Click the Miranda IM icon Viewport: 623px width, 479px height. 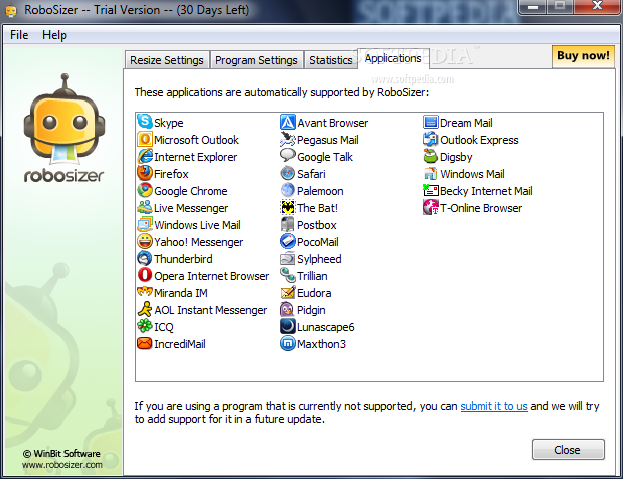pyautogui.click(x=145, y=292)
